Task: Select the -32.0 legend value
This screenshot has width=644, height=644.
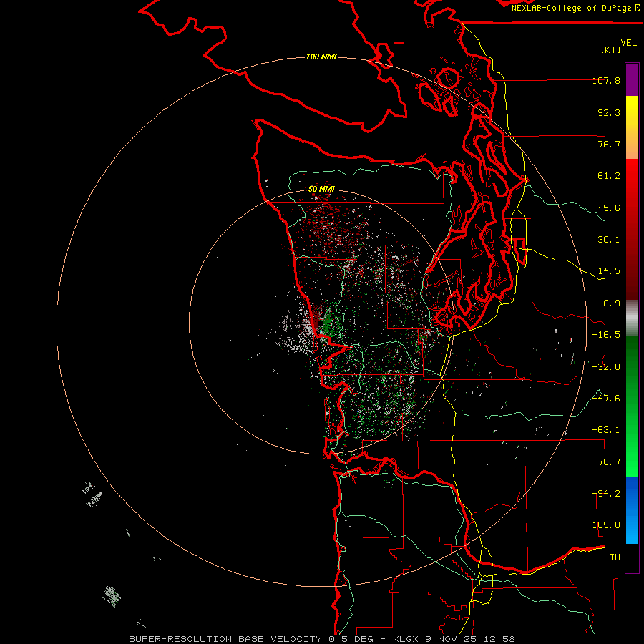Action: point(606,367)
